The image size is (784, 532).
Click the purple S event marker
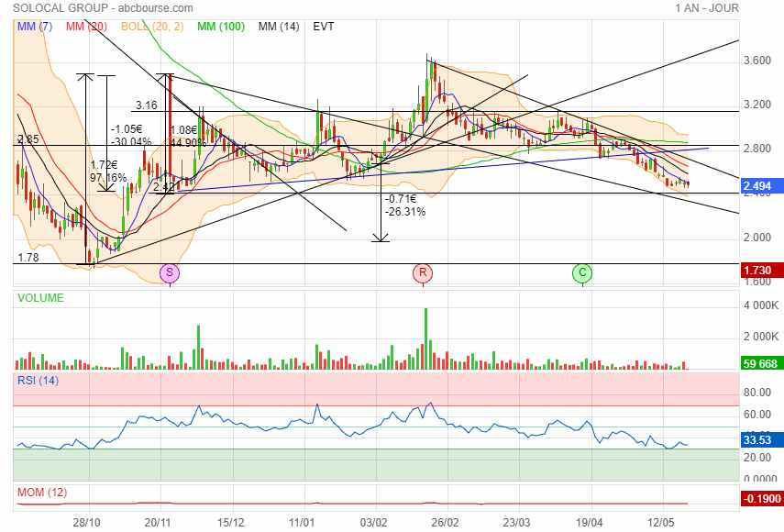(170, 273)
